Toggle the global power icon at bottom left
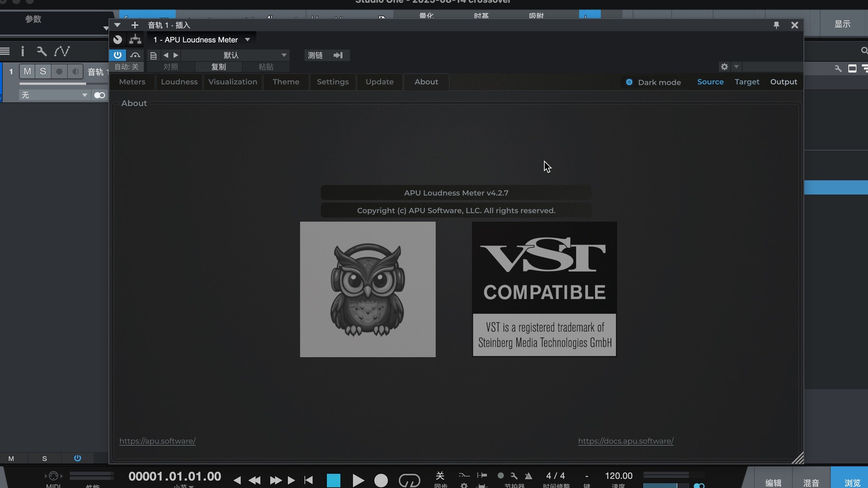868x488 pixels. click(x=77, y=458)
